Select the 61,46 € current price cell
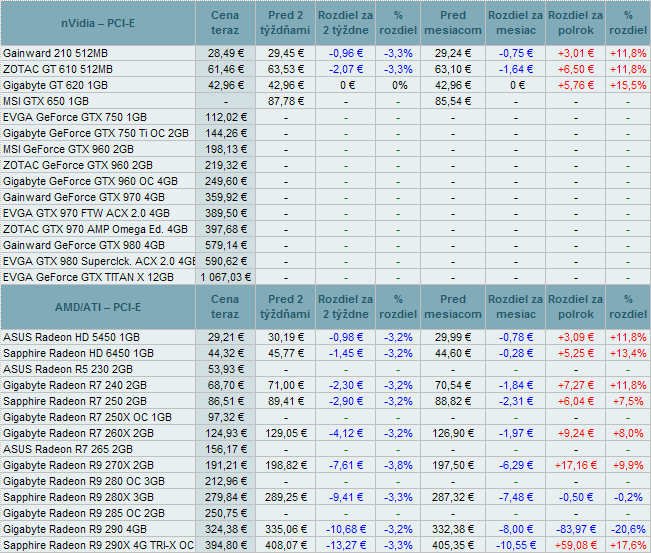This screenshot has height=553, width=651. (x=225, y=69)
